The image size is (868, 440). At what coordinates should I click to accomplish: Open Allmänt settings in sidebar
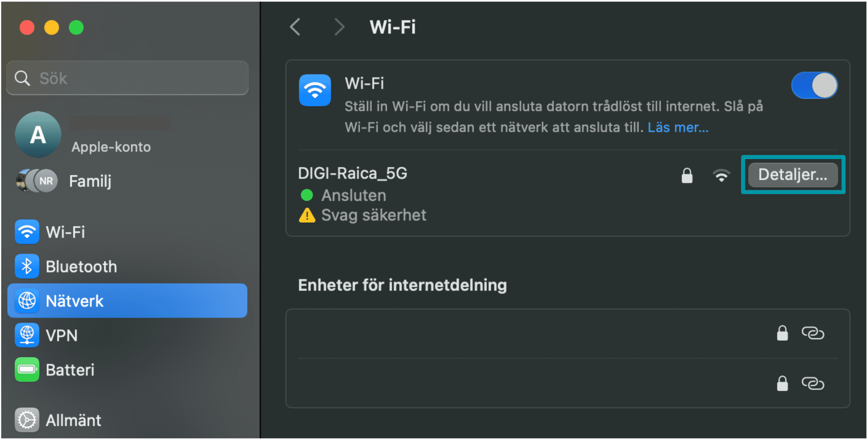[x=127, y=420]
